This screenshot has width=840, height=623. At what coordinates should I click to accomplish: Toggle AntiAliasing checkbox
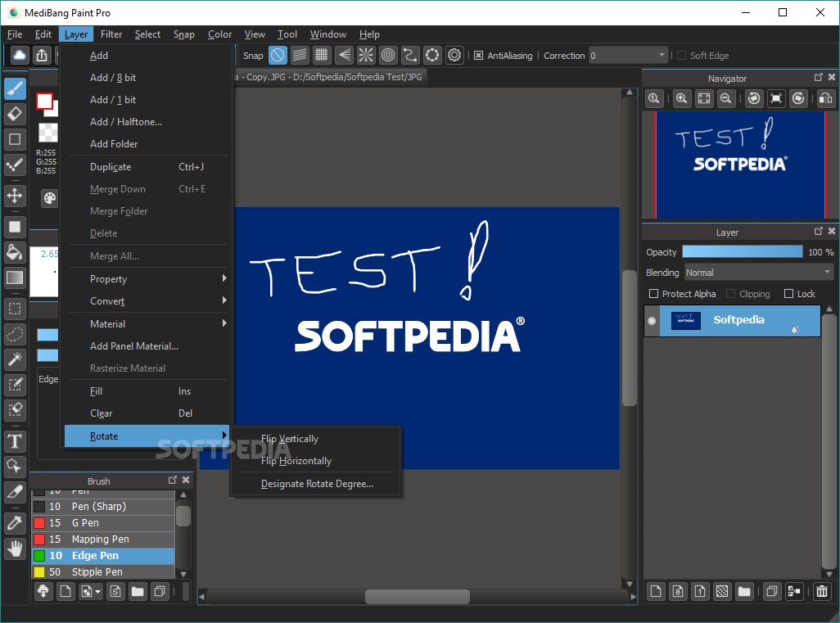tap(478, 56)
